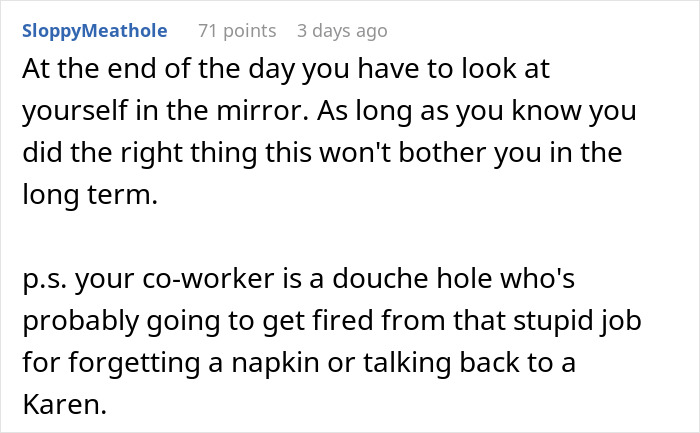This screenshot has height=433, width=700.
Task: Open SloppyMeathole's user profile
Action: point(95,31)
